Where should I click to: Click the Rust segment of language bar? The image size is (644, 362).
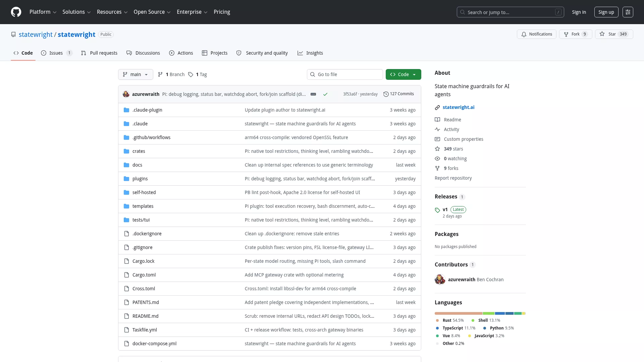coord(459,313)
